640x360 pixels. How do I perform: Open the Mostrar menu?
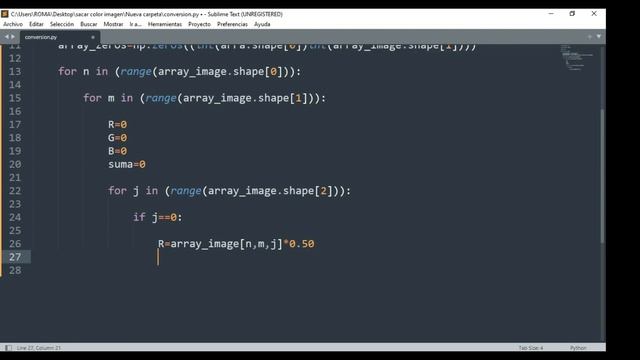click(x=113, y=24)
